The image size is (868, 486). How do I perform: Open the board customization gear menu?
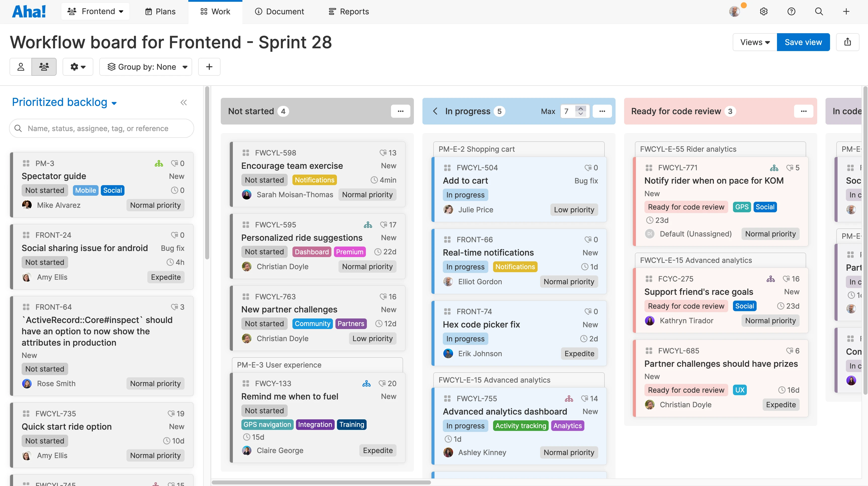tap(78, 67)
